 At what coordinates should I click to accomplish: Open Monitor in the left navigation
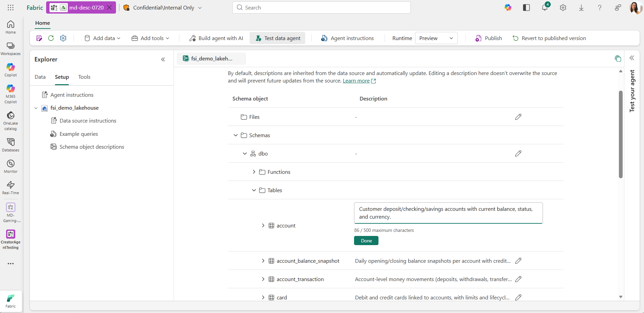11,166
